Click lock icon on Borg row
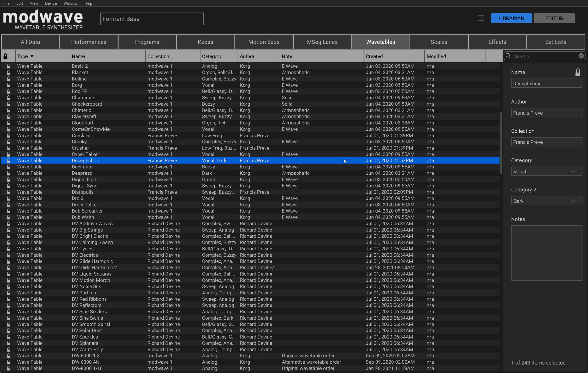The height and width of the screenshot is (373, 588). pos(8,85)
